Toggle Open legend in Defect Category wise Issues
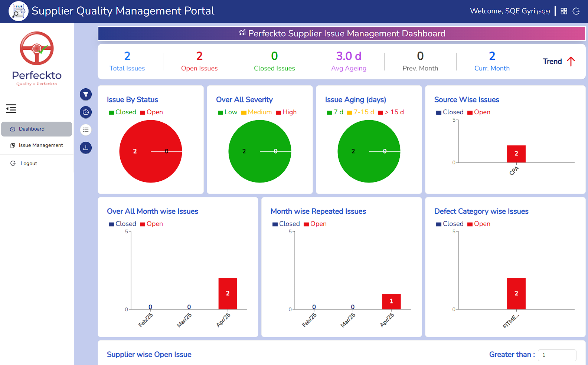 pyautogui.click(x=479, y=224)
